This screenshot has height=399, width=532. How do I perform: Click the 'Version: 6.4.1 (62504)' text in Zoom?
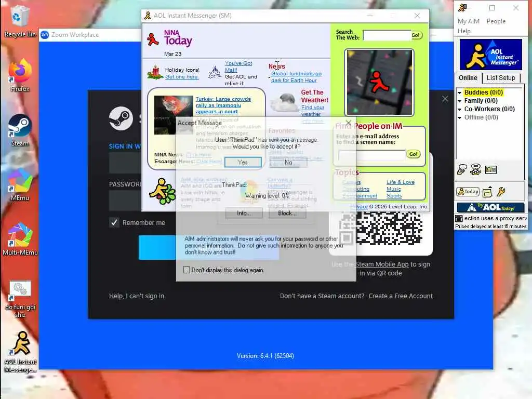(265, 356)
